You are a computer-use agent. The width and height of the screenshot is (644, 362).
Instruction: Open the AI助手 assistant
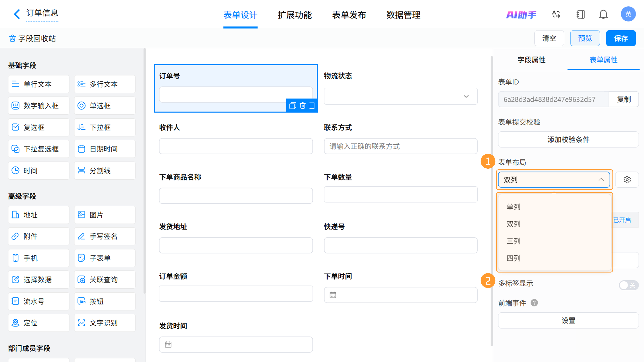click(x=521, y=15)
